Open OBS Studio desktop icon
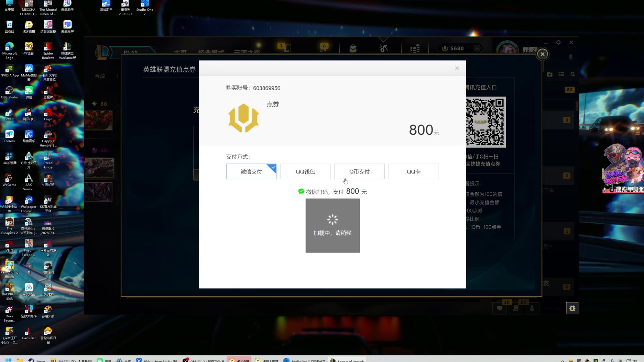The image size is (644, 362). tap(10, 93)
